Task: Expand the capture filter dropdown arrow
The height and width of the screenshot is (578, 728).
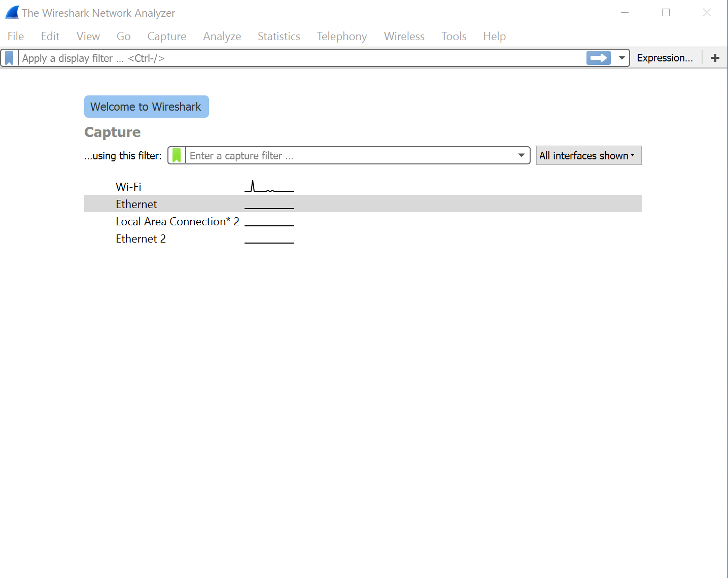Action: (x=521, y=155)
